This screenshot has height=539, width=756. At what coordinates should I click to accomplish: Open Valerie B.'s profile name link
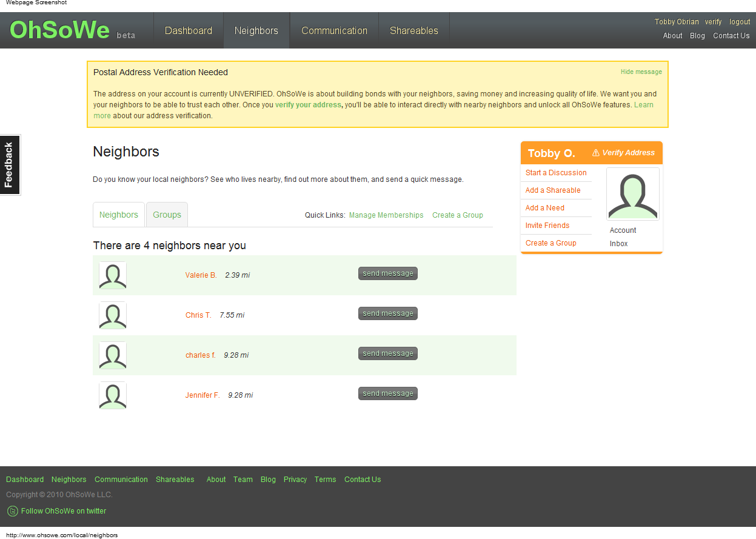click(201, 275)
